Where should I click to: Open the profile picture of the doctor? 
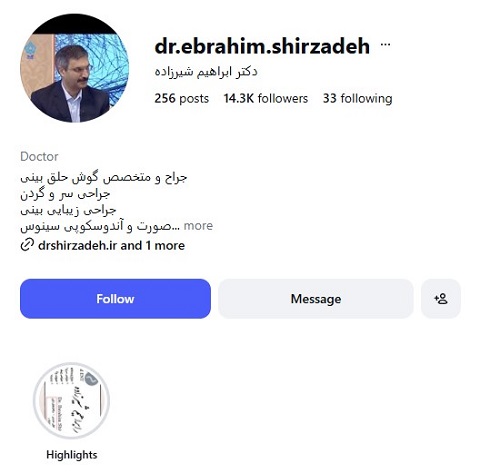pos(75,68)
